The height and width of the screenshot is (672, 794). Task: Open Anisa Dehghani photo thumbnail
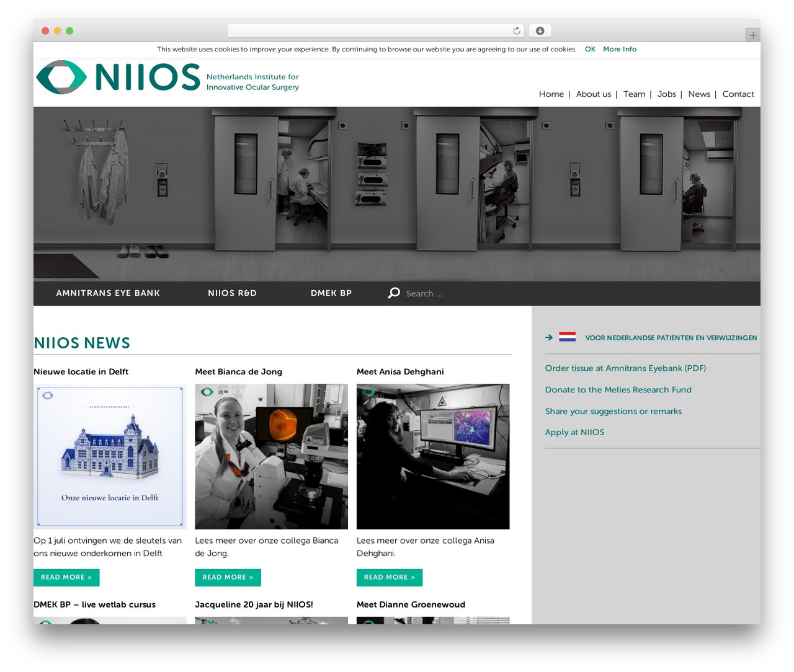(x=433, y=456)
